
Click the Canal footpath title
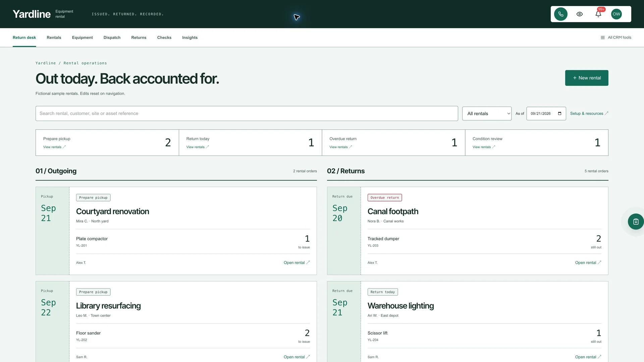click(393, 212)
